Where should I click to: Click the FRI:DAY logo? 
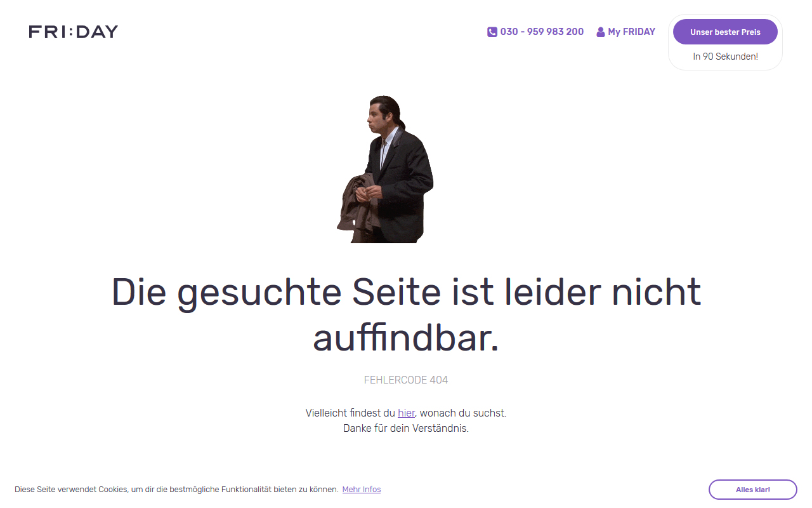click(74, 32)
